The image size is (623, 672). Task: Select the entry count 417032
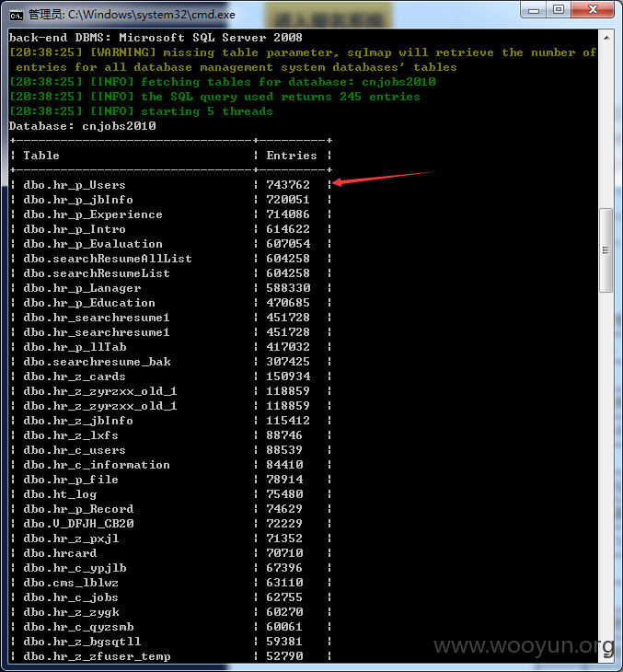[x=288, y=347]
